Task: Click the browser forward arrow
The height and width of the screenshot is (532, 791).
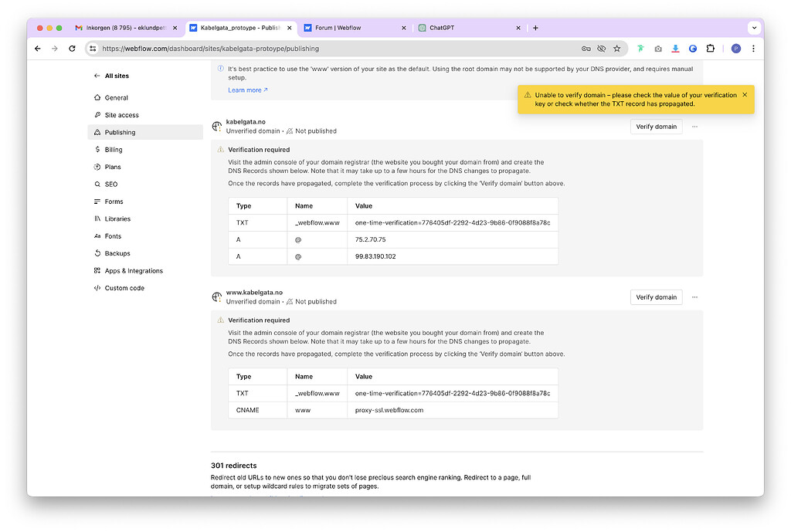Action: (55, 49)
